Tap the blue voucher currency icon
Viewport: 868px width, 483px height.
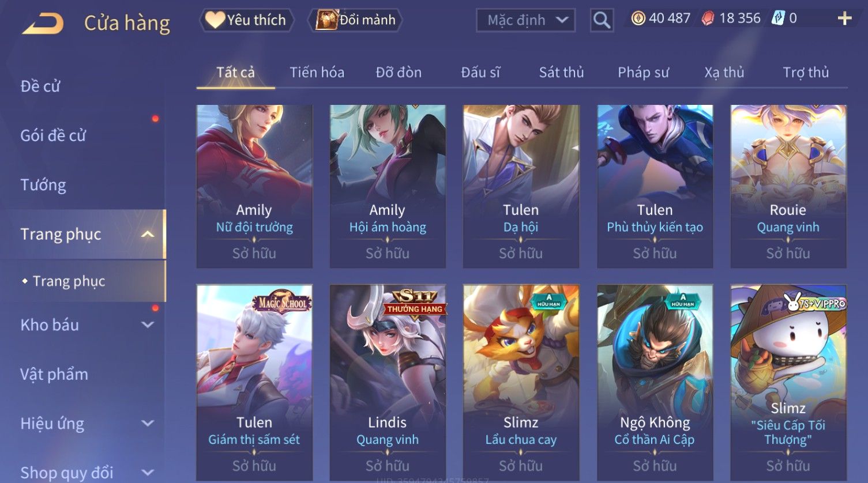[x=779, y=18]
